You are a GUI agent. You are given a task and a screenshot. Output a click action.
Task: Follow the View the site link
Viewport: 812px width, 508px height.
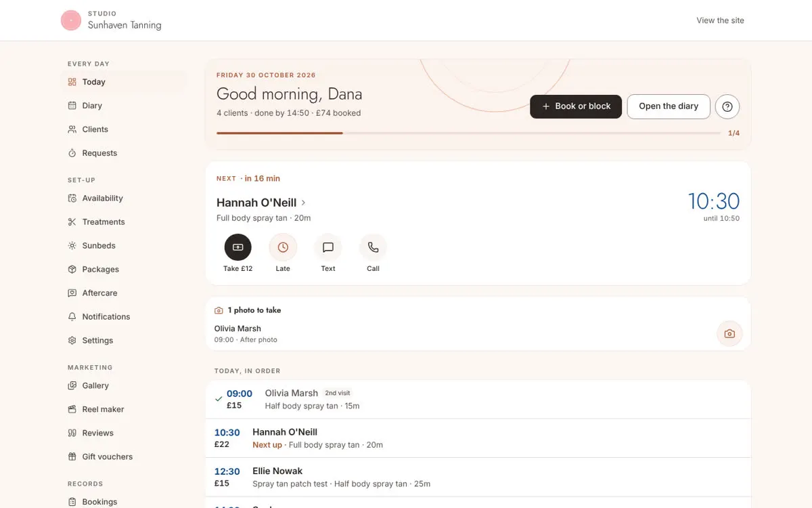(x=720, y=20)
